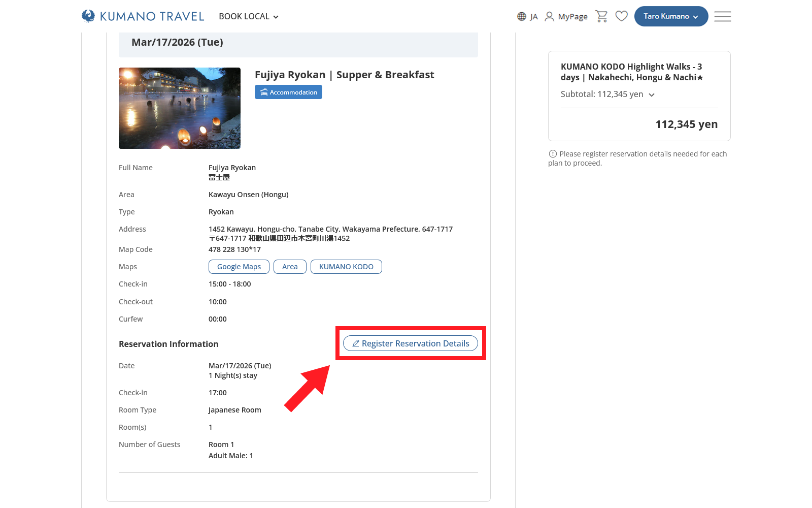This screenshot has height=508, width=812.
Task: Click the KUMANO KODO Highlight Walks plan title
Action: (631, 72)
